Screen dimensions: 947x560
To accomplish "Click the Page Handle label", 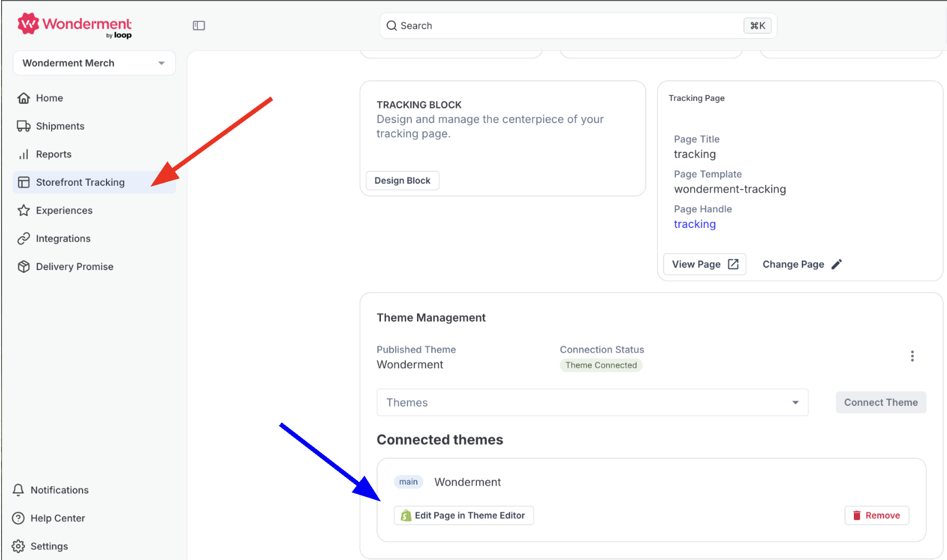I will click(703, 209).
